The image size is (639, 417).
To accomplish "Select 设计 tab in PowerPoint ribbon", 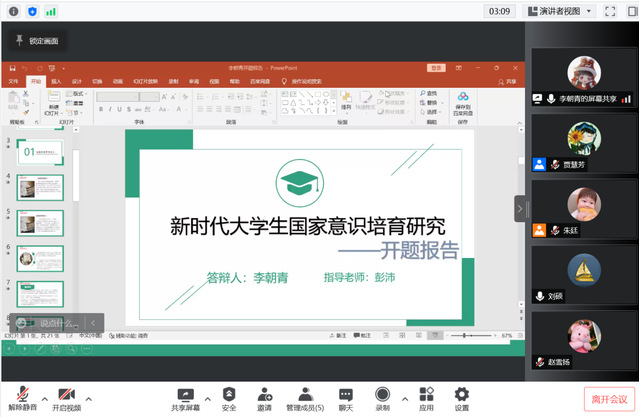I will click(76, 81).
